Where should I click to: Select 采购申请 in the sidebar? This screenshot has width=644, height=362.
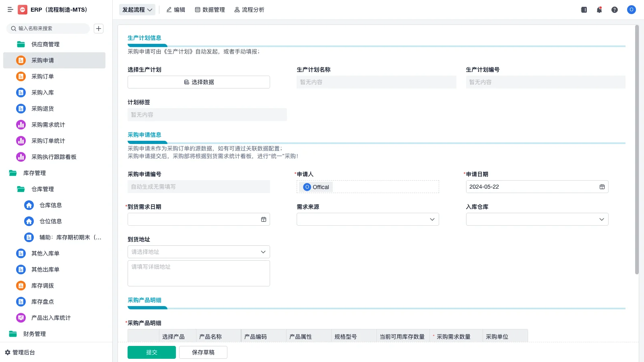[x=42, y=60]
